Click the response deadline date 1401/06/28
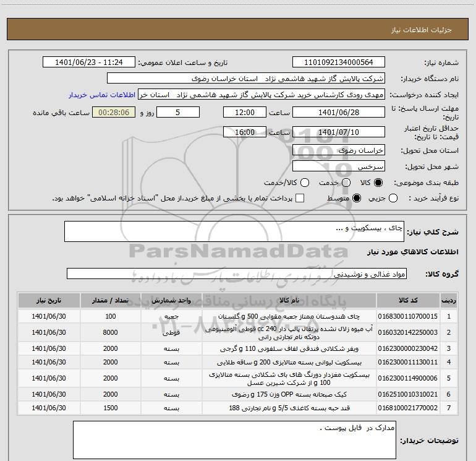Viewport: 476px width, 461px height. point(339,113)
